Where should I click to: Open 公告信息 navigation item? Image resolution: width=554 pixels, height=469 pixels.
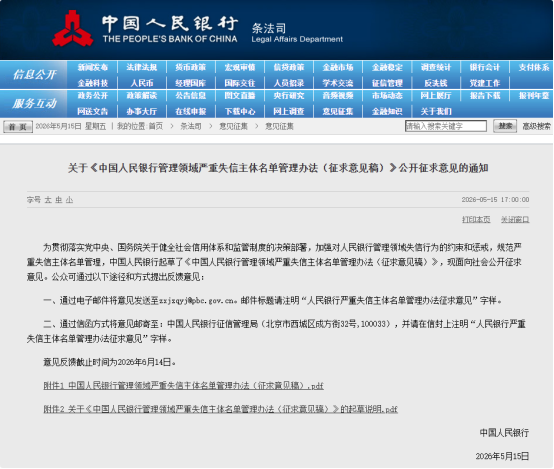tap(191, 96)
